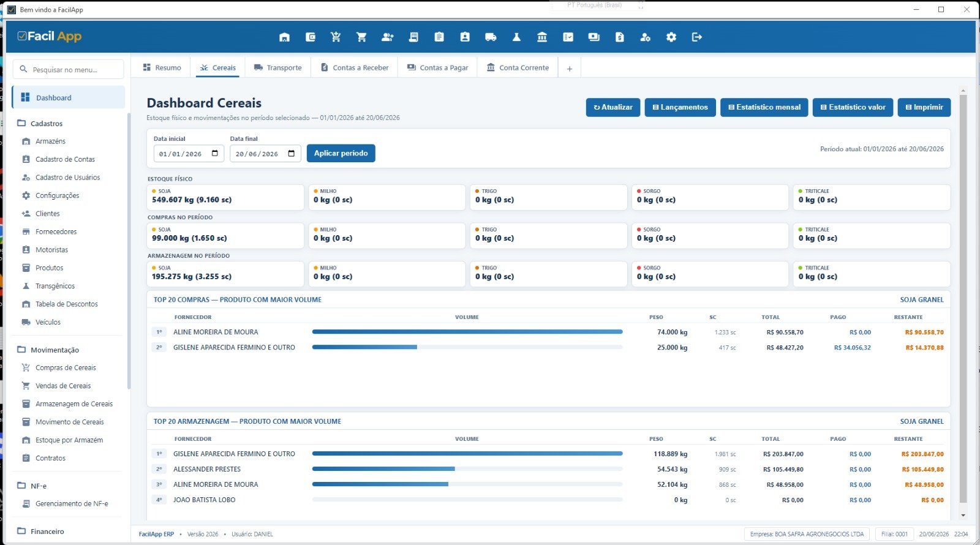
Task: Select Dashboard in the sidebar
Action: [x=69, y=97]
